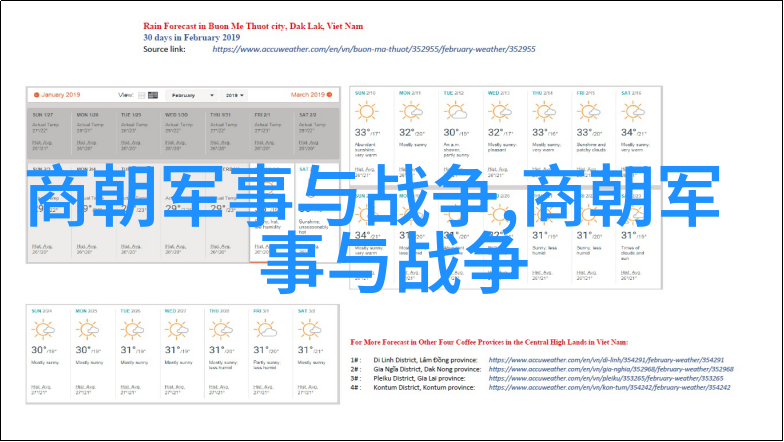Click the weather icon for FRI 2/15

(x=588, y=112)
